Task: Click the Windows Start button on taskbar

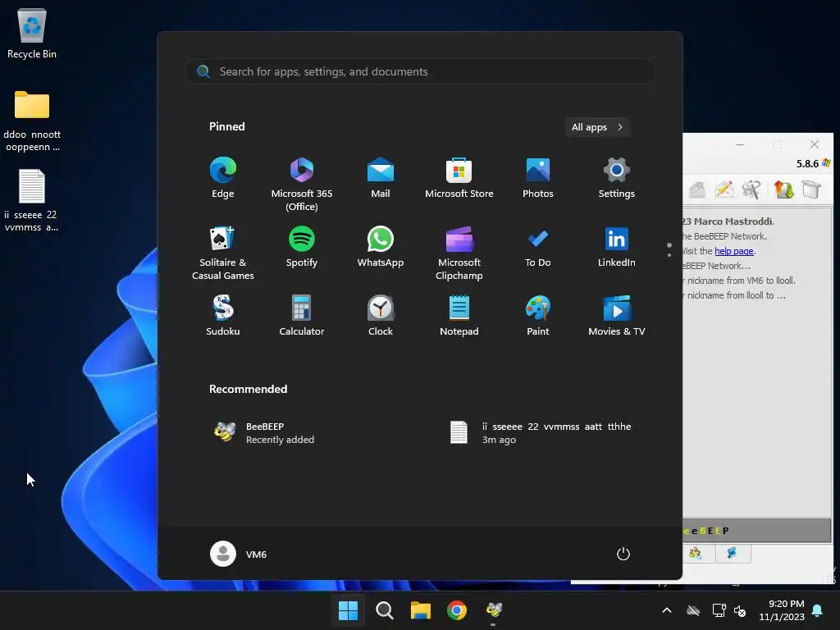Action: 348,610
